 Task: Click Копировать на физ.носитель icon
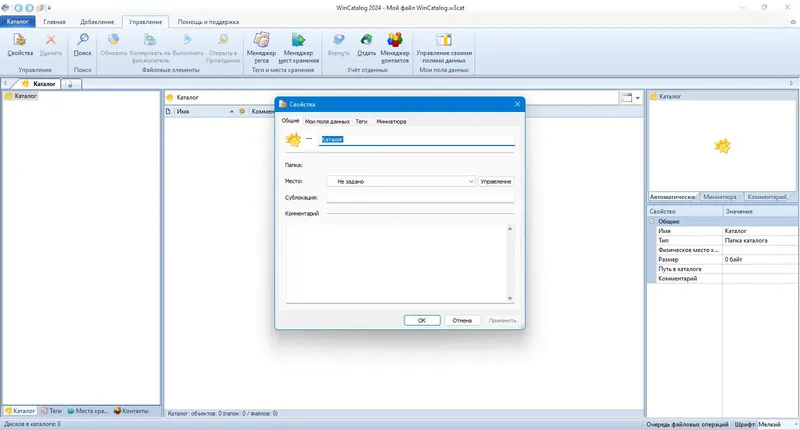pyautogui.click(x=149, y=40)
